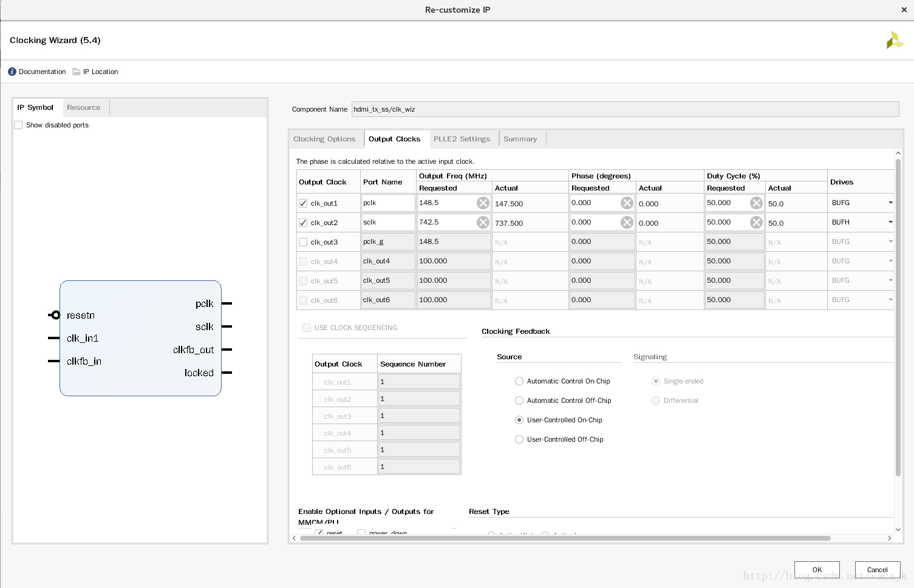
Task: Open the Documentation link
Action: coord(42,72)
